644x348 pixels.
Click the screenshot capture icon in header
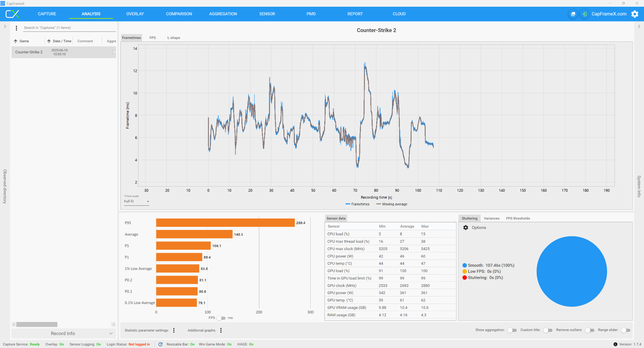(x=573, y=14)
